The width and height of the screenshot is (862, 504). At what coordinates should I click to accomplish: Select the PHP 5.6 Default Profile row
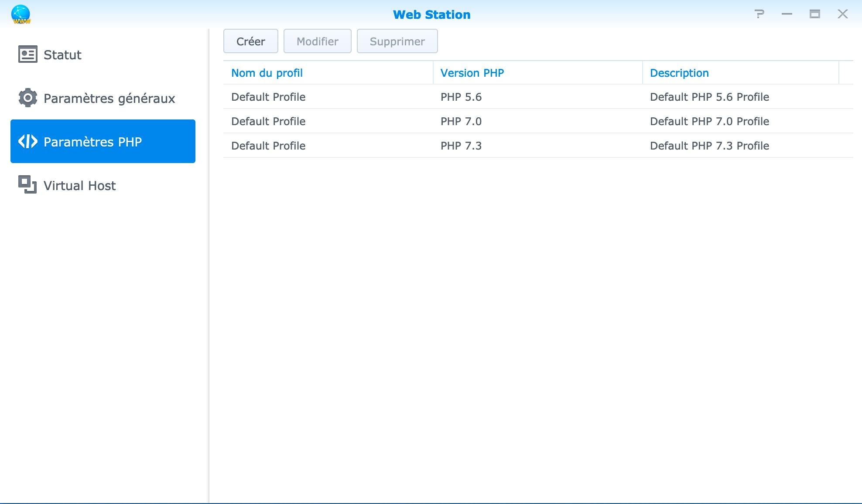coord(461,97)
